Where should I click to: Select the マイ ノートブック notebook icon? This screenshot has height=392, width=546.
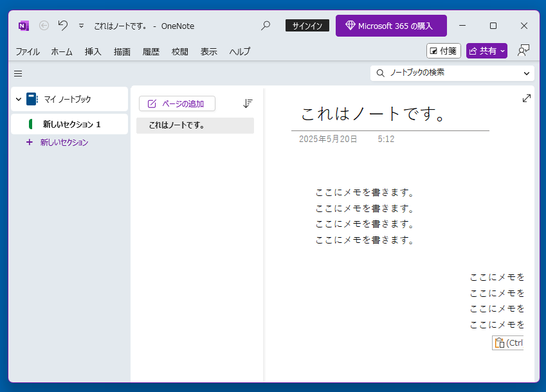[32, 99]
